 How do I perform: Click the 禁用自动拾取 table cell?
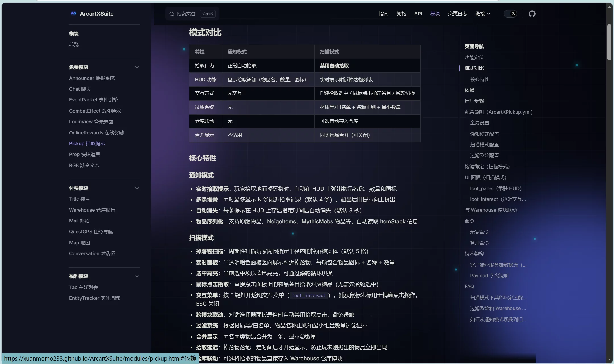click(367, 66)
